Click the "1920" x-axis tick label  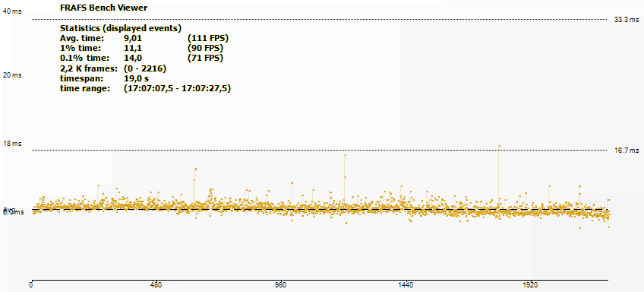tap(531, 284)
